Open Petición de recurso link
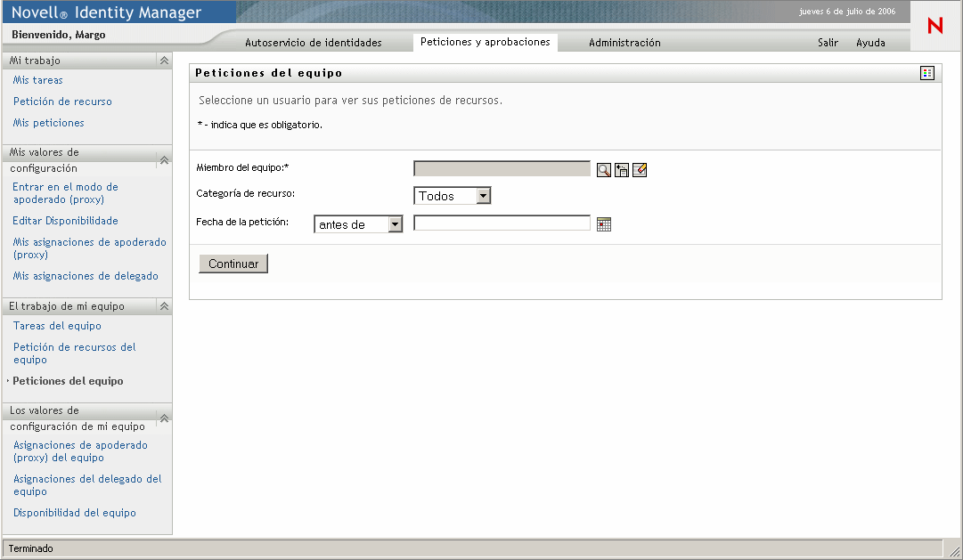This screenshot has height=560, width=963. [x=62, y=101]
